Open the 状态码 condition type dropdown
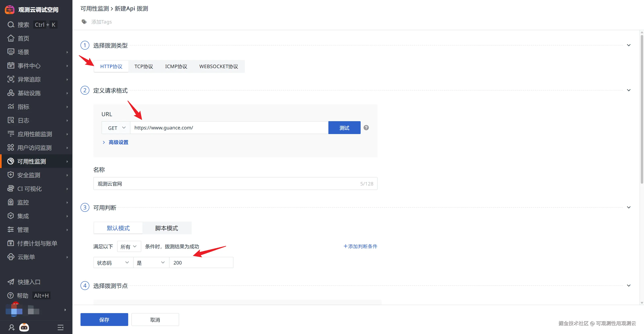 pyautogui.click(x=113, y=263)
